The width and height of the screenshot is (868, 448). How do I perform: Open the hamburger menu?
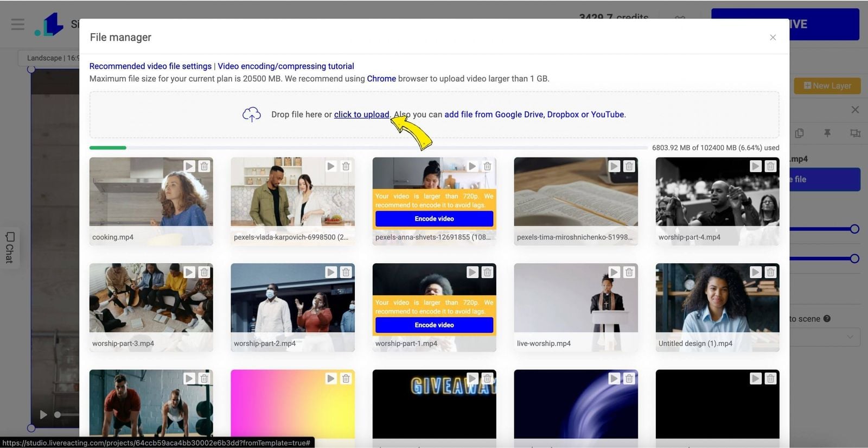(18, 24)
